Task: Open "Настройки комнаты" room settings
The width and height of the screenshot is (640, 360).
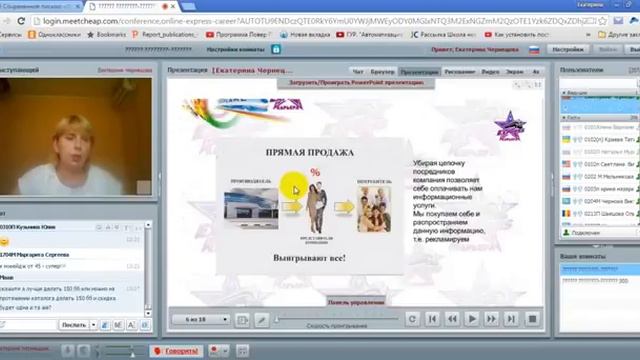Action: 236,49
